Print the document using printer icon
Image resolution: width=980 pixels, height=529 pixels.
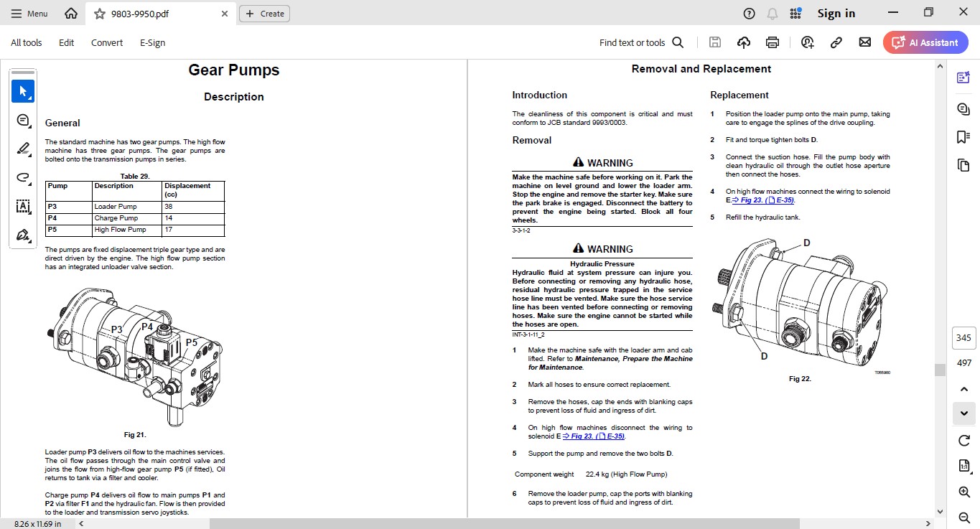click(773, 42)
